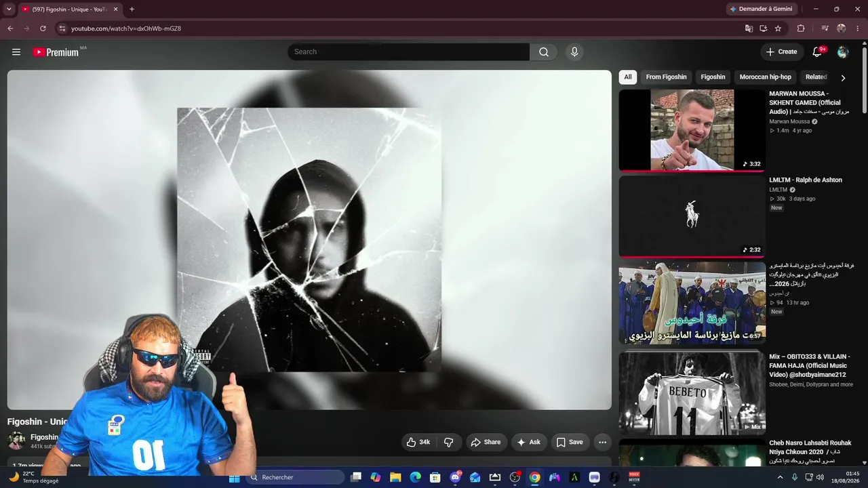Open the YouTube hamburger guide menu
This screenshot has width=868, height=488.
coord(16,52)
